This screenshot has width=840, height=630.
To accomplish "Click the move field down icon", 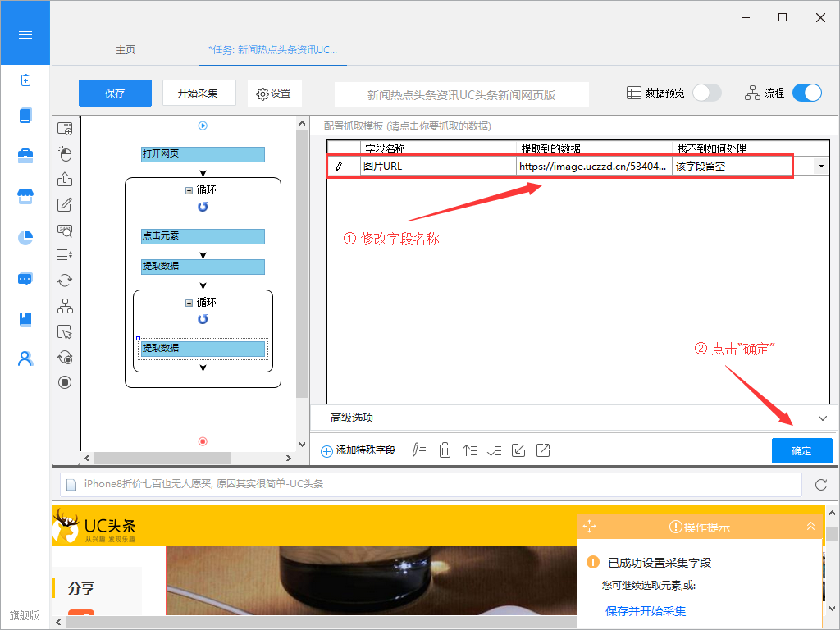I will tap(494, 450).
